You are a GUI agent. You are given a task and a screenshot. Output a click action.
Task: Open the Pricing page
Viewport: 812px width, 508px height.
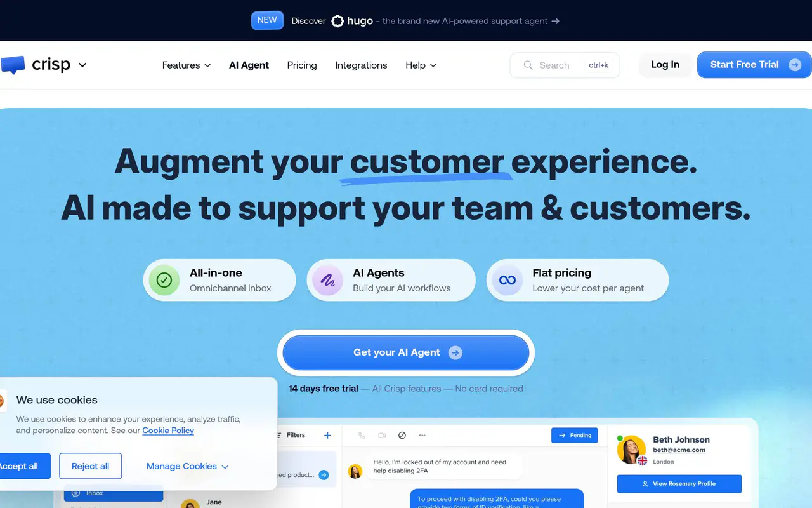(302, 65)
